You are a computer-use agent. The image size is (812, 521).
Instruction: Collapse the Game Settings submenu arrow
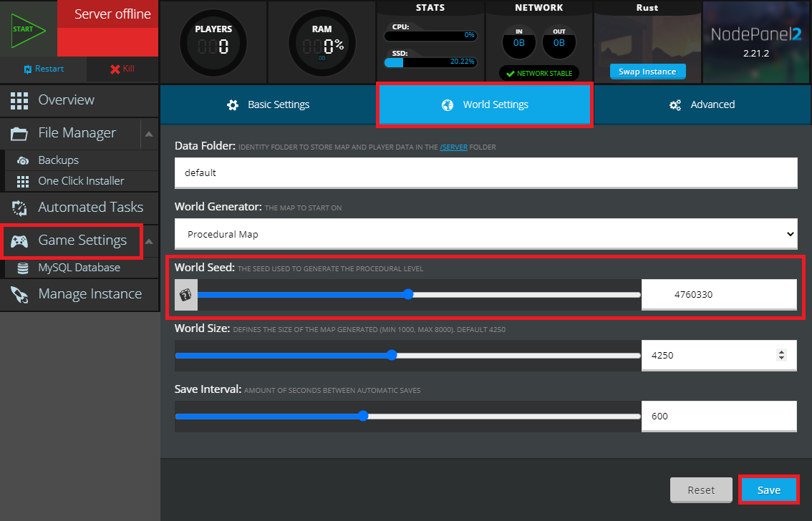tap(149, 241)
